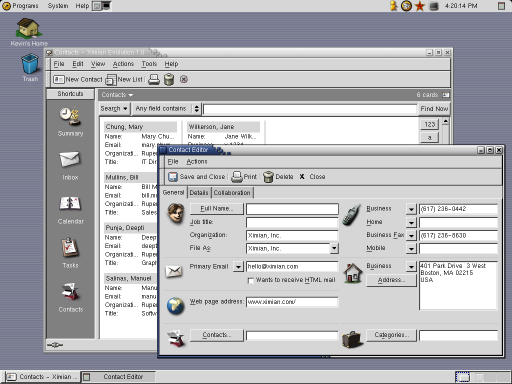
Task: Select the General tab
Action: point(173,192)
